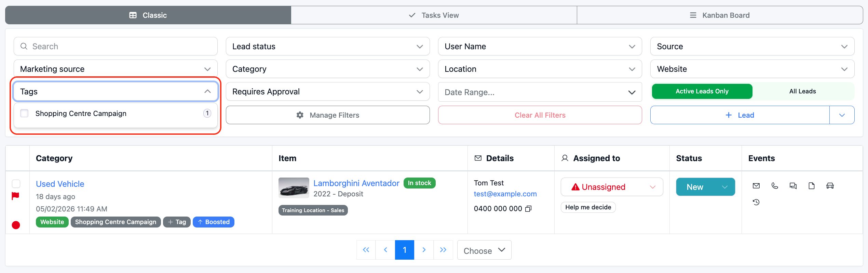Click the car test drive icon
Image resolution: width=868 pixels, height=273 pixels.
click(x=830, y=186)
